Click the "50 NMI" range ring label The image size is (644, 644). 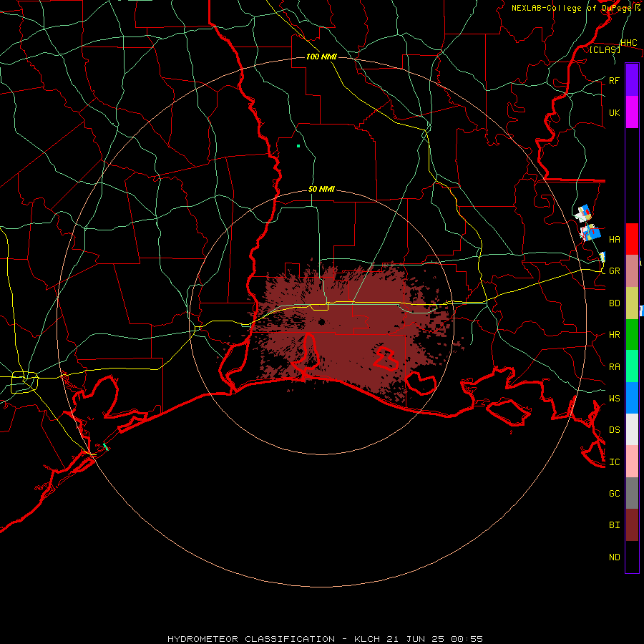(321, 189)
